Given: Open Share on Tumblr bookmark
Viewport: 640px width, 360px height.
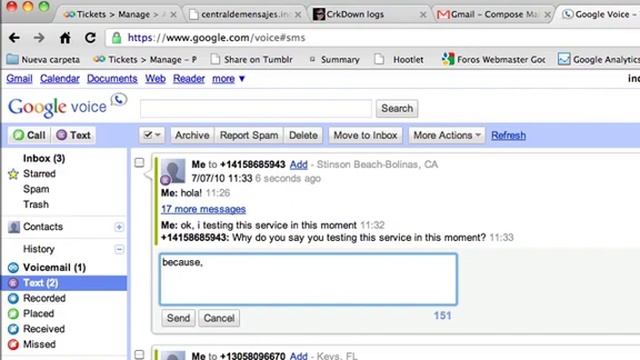Looking at the screenshot, I should click(x=251, y=60).
